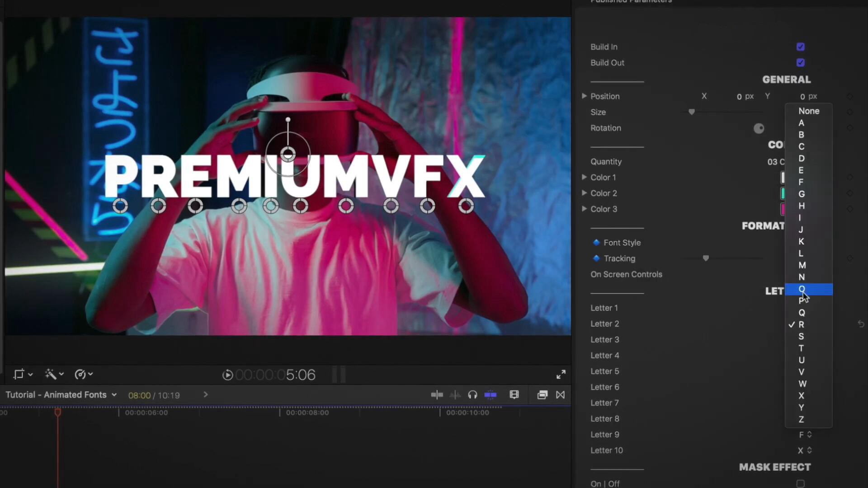Toggle Build Out checkbox enable state
This screenshot has height=488, width=868.
click(801, 62)
